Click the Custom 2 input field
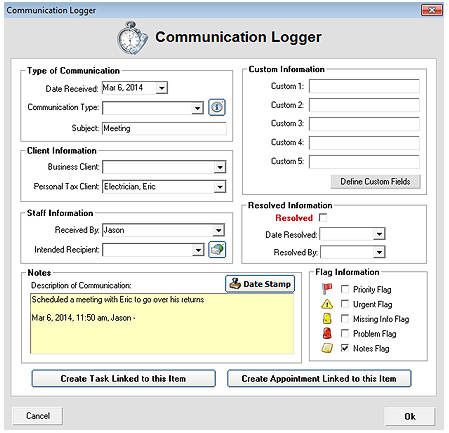The image size is (449, 433). point(364,105)
